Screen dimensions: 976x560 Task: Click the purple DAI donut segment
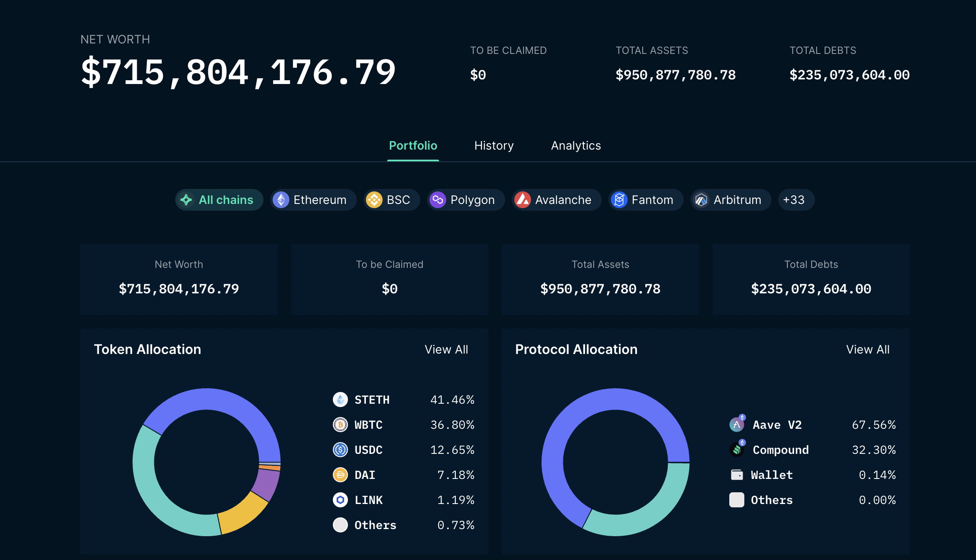(x=266, y=484)
